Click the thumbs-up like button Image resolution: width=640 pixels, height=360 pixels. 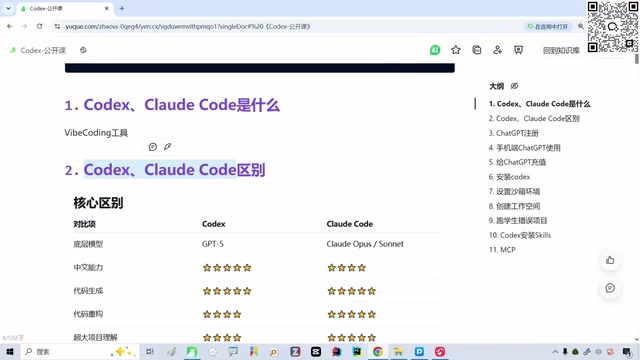pos(610,260)
